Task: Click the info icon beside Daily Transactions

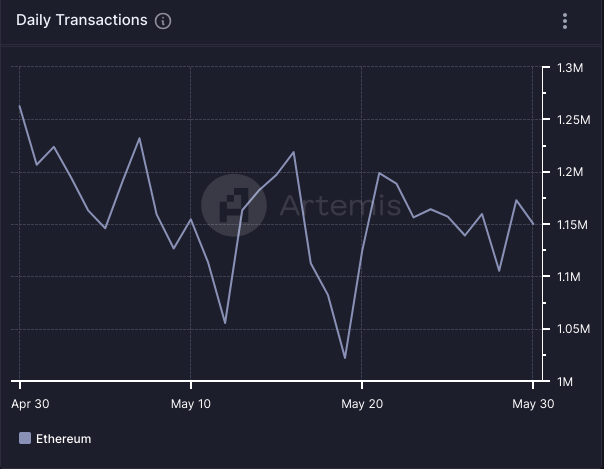Action: (x=164, y=21)
